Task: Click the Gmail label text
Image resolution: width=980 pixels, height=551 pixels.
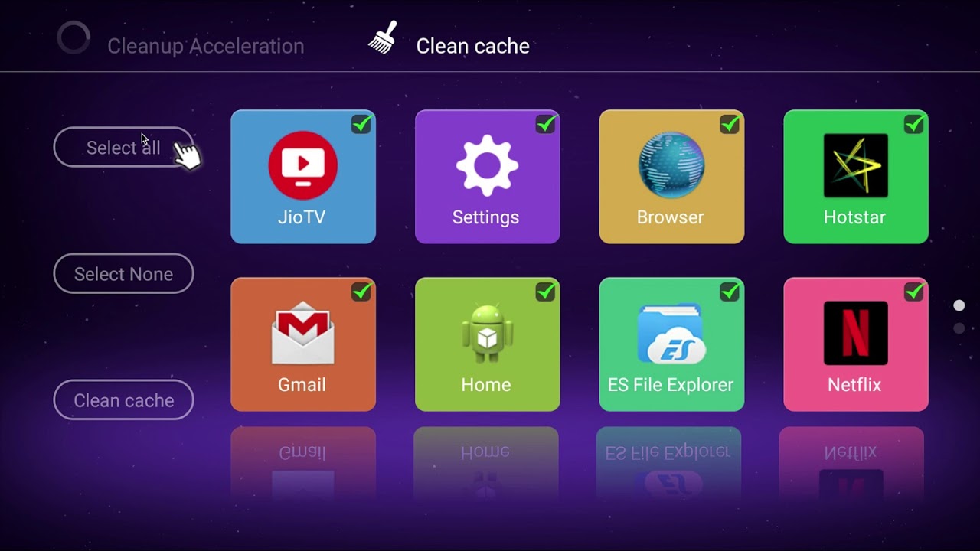Action: coord(302,385)
